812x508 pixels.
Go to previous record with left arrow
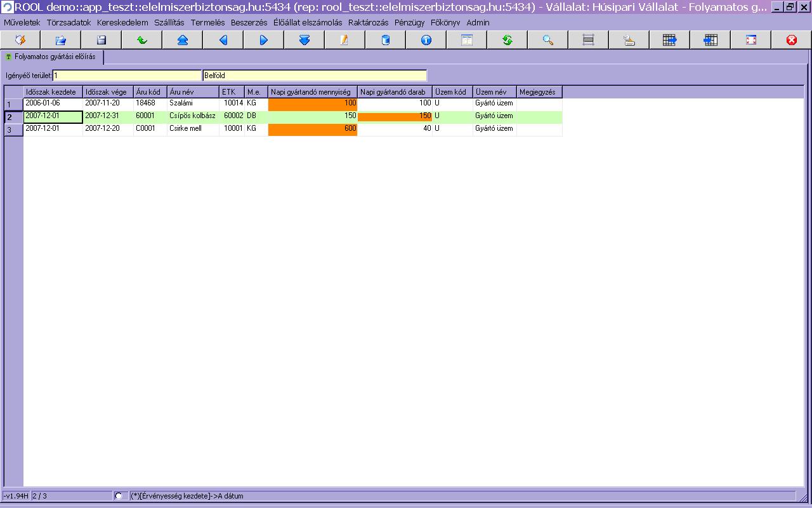point(223,40)
